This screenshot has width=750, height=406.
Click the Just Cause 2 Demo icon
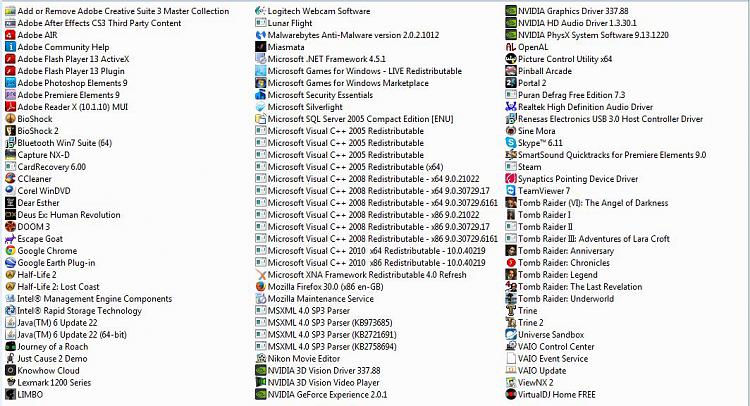(x=10, y=359)
